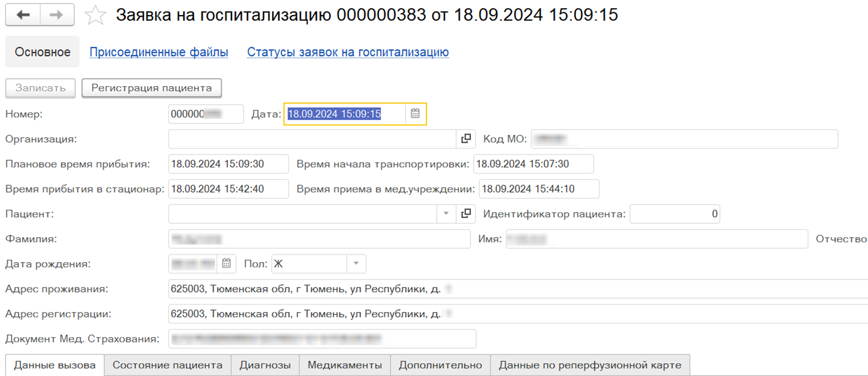Switch to Состояние пациента tab
The image size is (868, 376).
(x=167, y=365)
